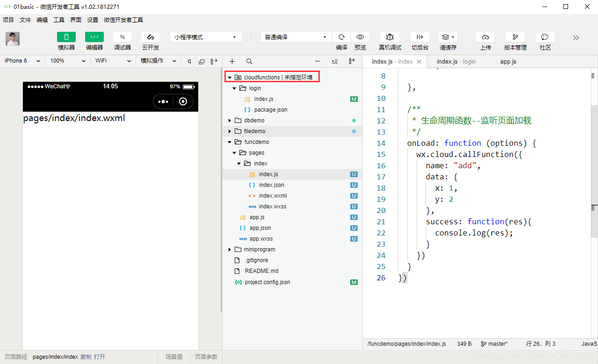
Task: Open the file tree more options ellipsis
Action: [317, 61]
